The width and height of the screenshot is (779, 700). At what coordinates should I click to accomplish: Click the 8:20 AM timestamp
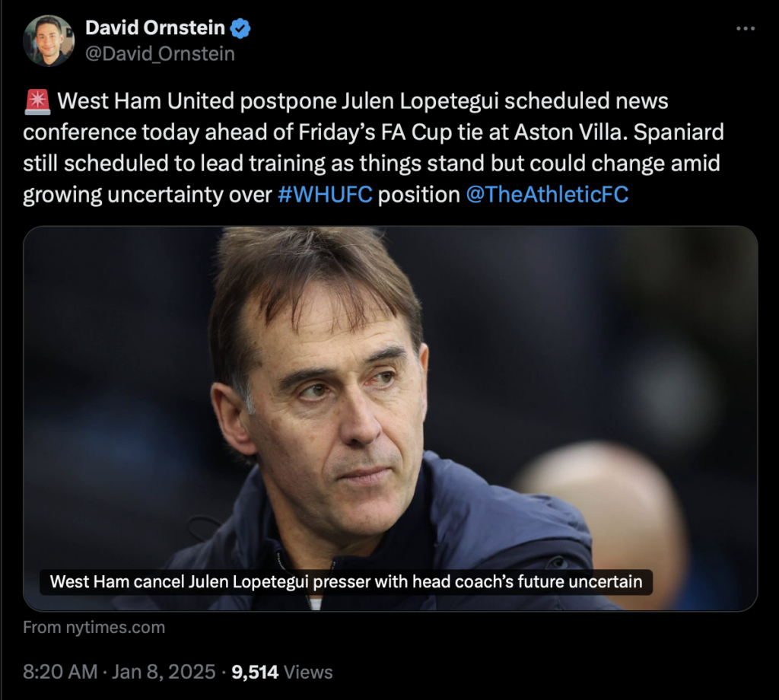pyautogui.click(x=60, y=672)
